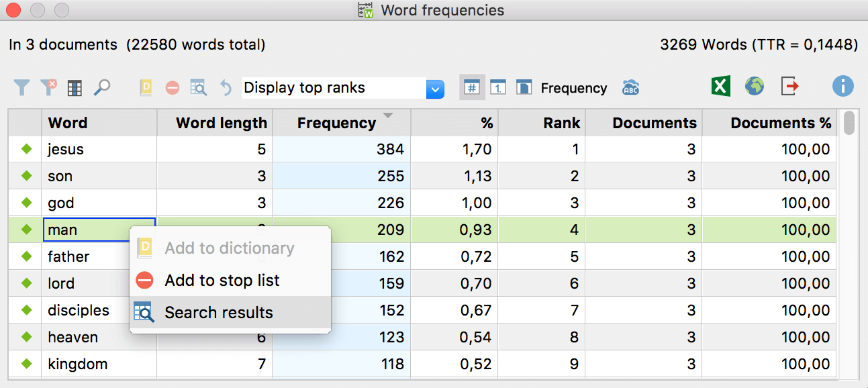Click frequency value 384
Screen dimensions: 868x388
pos(390,149)
